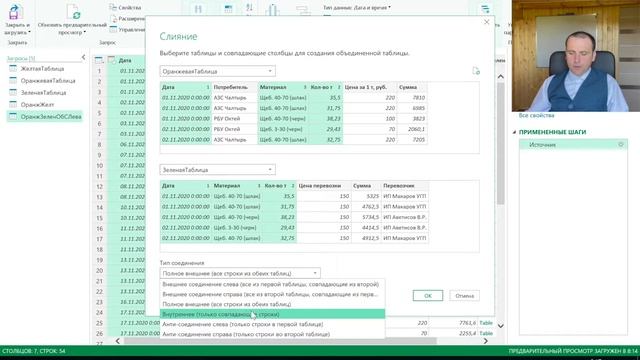Collapse the queries pane with the chevron
The height and width of the screenshot is (360, 640).
pos(83,58)
